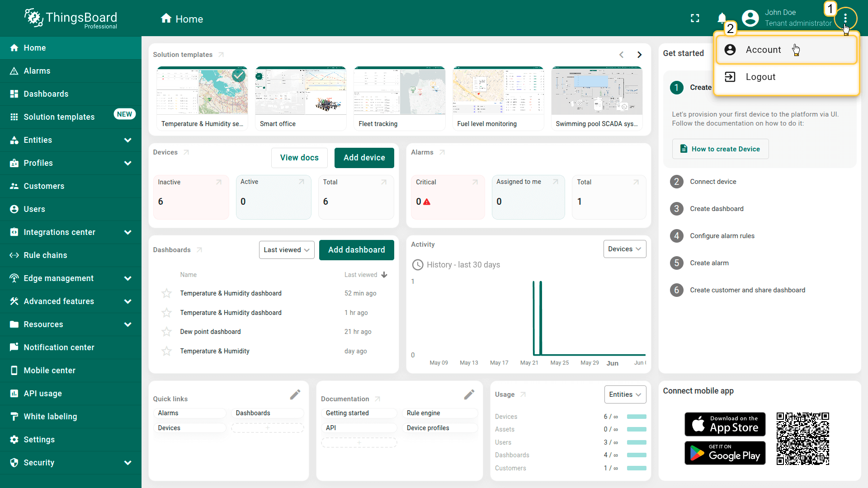868x488 pixels.
Task: Star first Temperature & Humidity dashboard entry
Action: pos(166,293)
